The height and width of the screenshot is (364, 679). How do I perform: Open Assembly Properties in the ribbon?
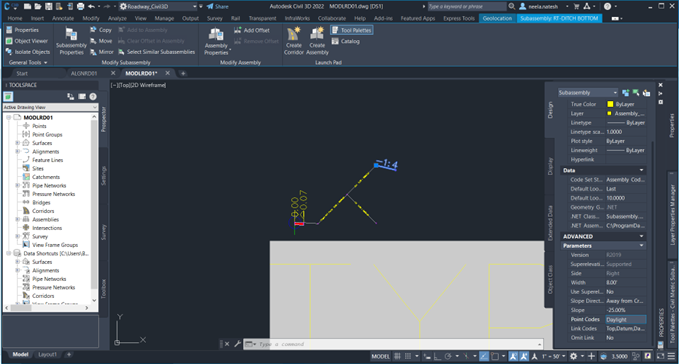(x=216, y=41)
